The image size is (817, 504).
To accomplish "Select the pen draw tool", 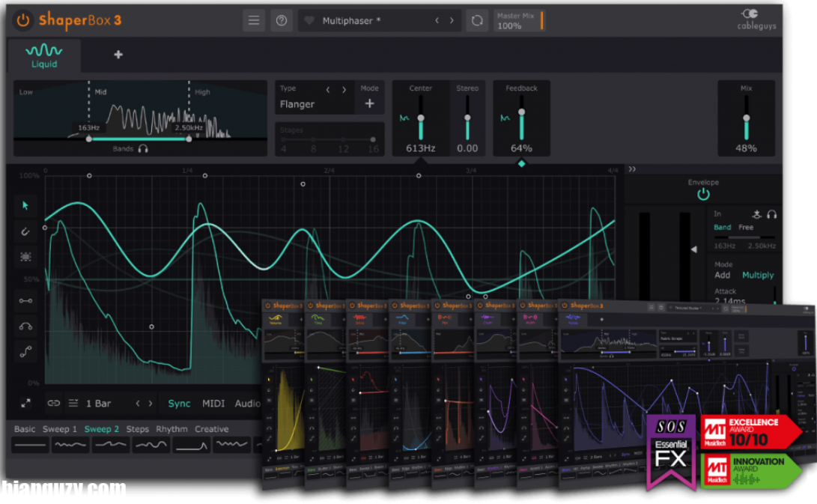I will click(25, 231).
